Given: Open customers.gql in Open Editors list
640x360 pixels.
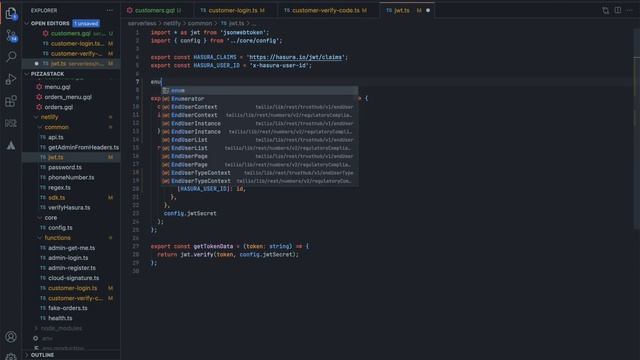Looking at the screenshot, I should [x=71, y=33].
